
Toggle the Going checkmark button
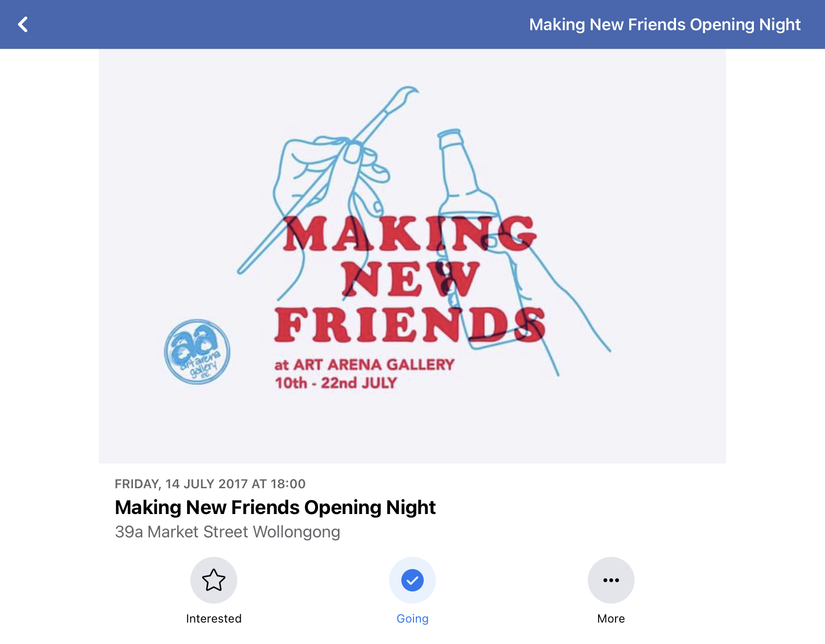tap(412, 580)
